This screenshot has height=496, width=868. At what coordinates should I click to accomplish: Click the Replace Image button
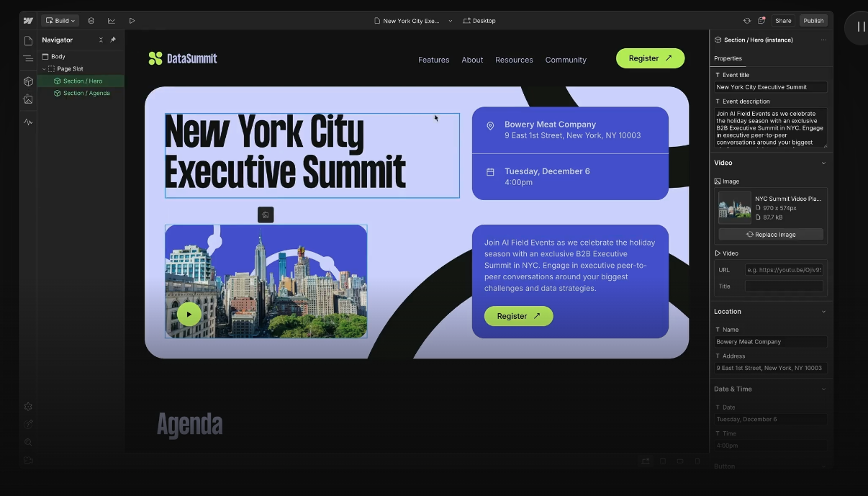(x=770, y=234)
